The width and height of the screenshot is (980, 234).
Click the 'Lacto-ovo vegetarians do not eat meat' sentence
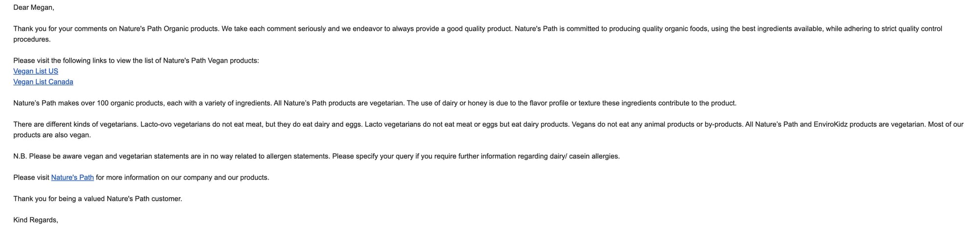(251, 124)
